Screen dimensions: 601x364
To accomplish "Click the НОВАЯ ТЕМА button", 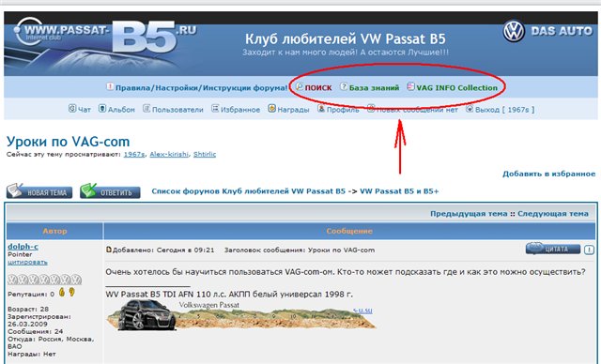I will tap(39, 191).
